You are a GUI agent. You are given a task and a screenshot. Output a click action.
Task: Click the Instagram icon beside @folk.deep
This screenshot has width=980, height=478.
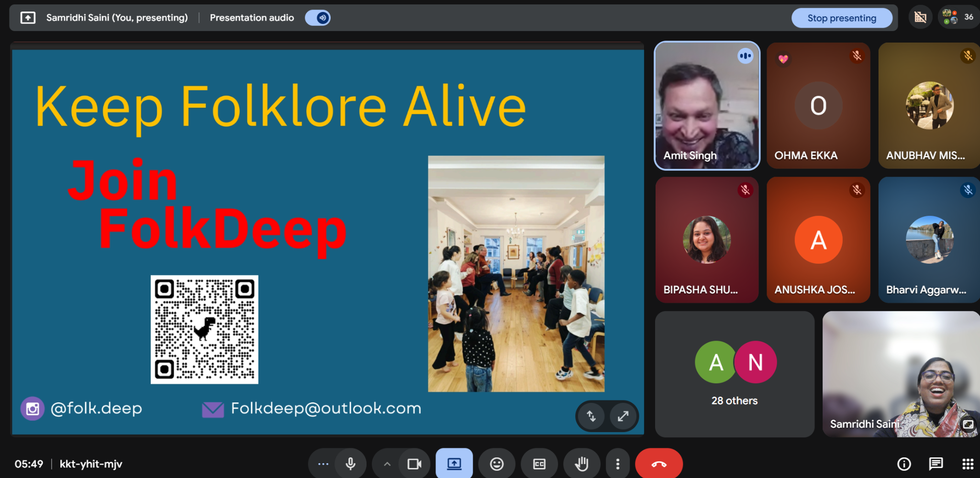33,409
